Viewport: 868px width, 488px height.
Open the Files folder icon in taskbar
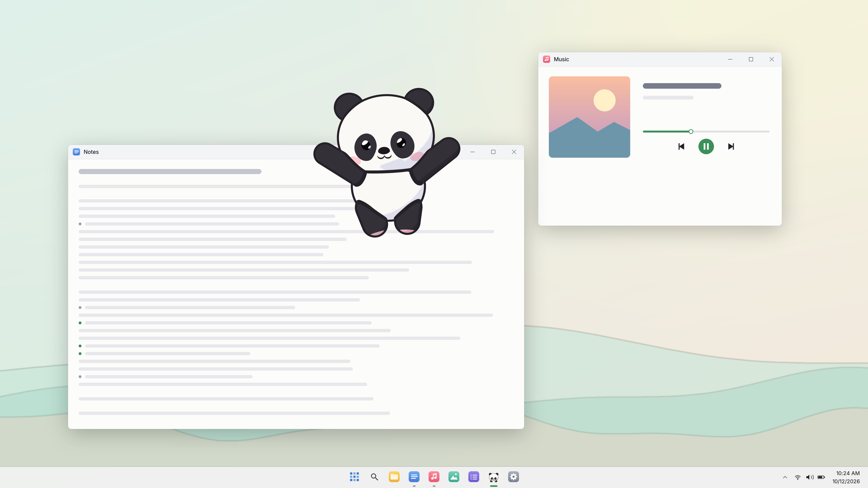tap(394, 477)
